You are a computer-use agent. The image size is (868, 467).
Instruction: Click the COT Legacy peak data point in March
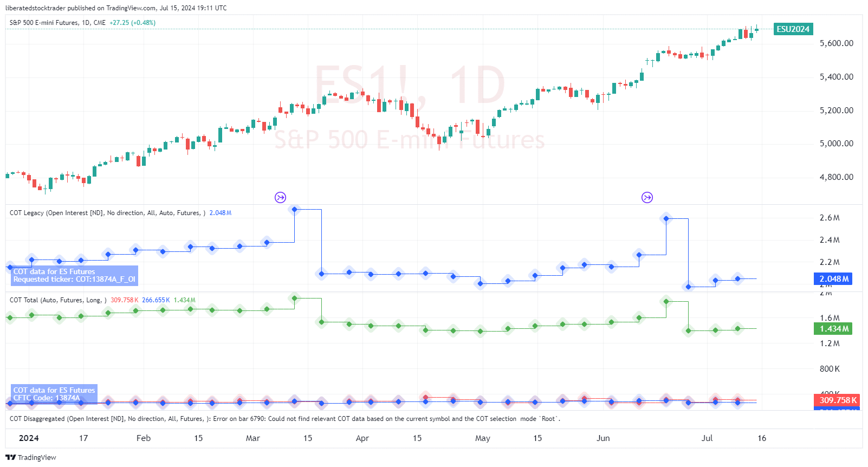(294, 209)
